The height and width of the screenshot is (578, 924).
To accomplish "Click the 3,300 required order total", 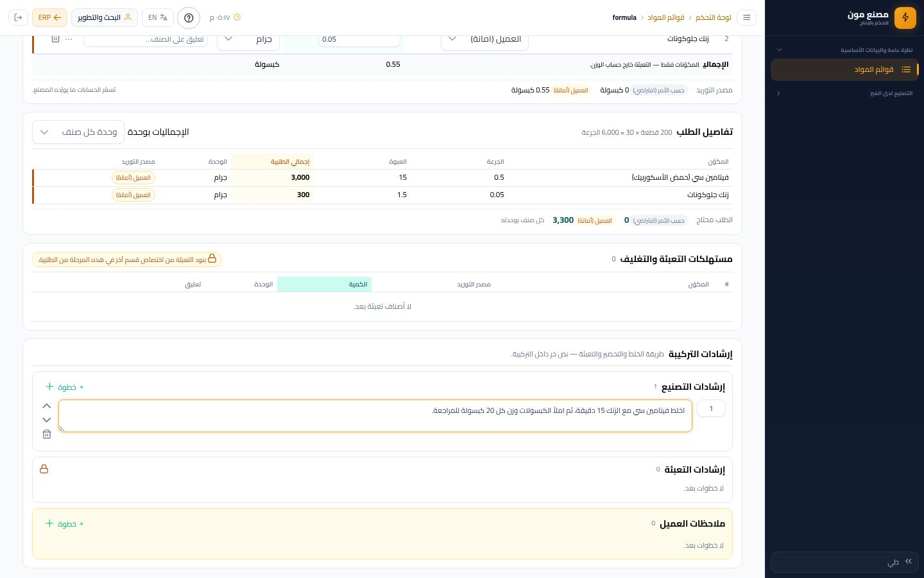I will [x=563, y=220].
